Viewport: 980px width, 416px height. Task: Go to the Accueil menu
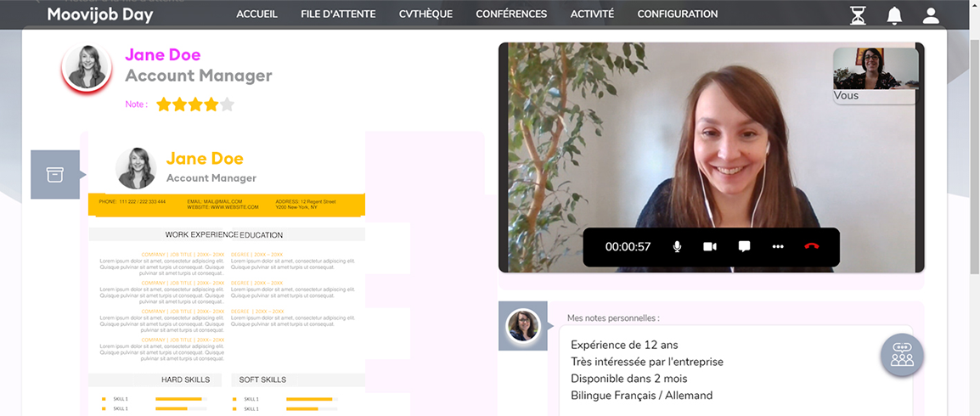[x=257, y=14]
